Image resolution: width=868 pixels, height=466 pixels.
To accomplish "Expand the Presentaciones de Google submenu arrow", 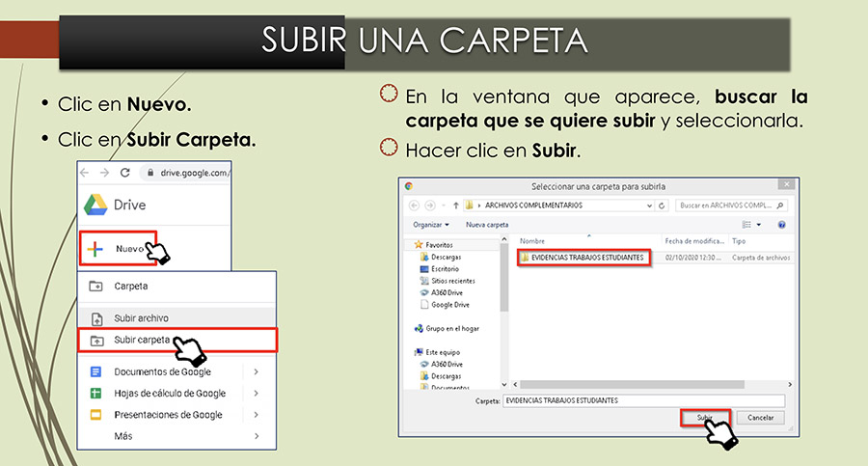I will pyautogui.click(x=257, y=415).
